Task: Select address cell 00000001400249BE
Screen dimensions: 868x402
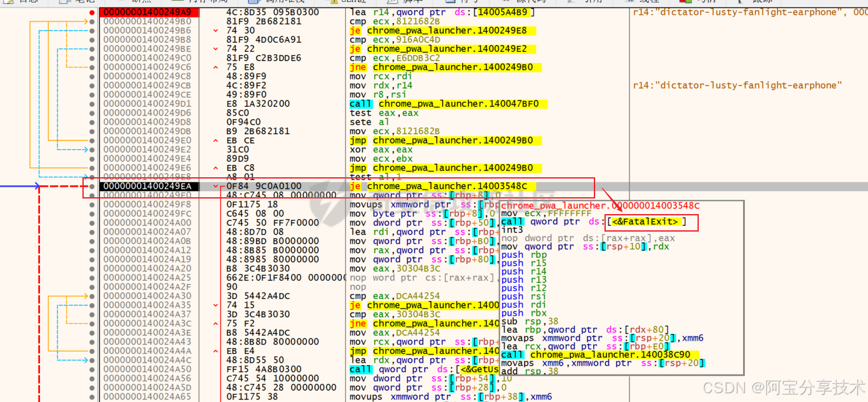Action: pos(149,49)
